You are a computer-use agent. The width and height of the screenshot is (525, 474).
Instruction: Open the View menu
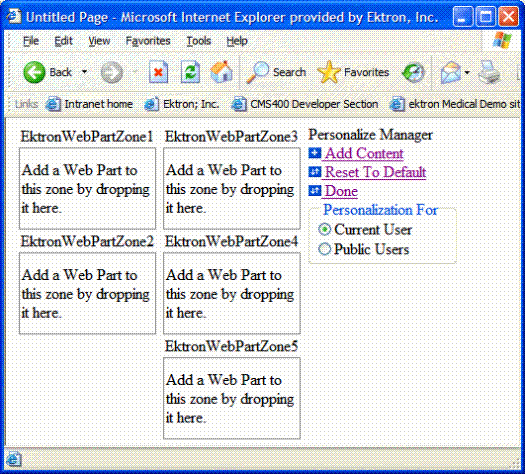(99, 41)
